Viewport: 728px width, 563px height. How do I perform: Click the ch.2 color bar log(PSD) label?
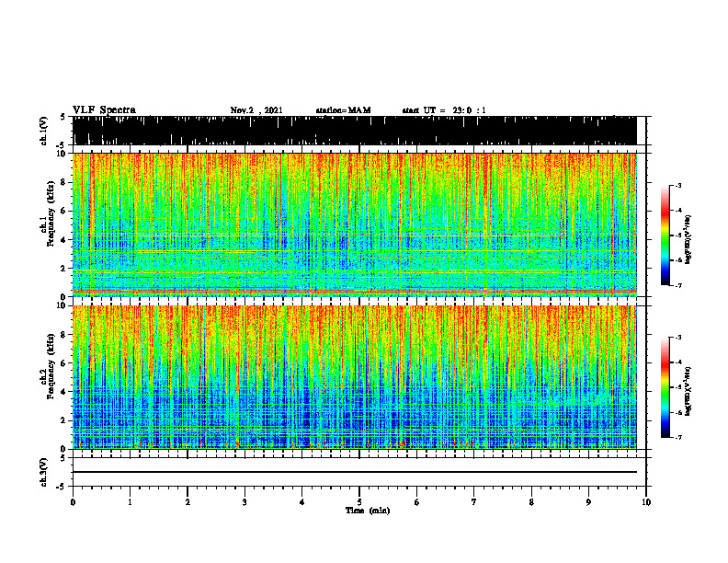(688, 391)
